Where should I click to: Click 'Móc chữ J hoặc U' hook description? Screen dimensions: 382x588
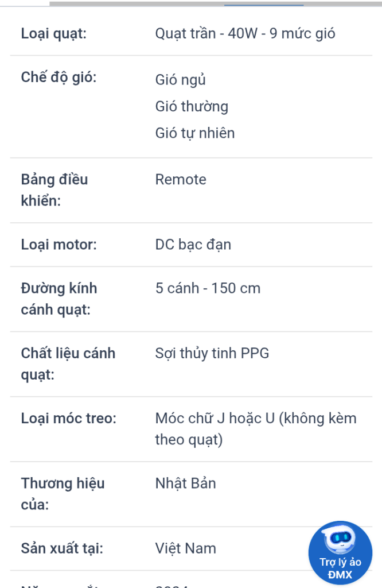[215, 418]
